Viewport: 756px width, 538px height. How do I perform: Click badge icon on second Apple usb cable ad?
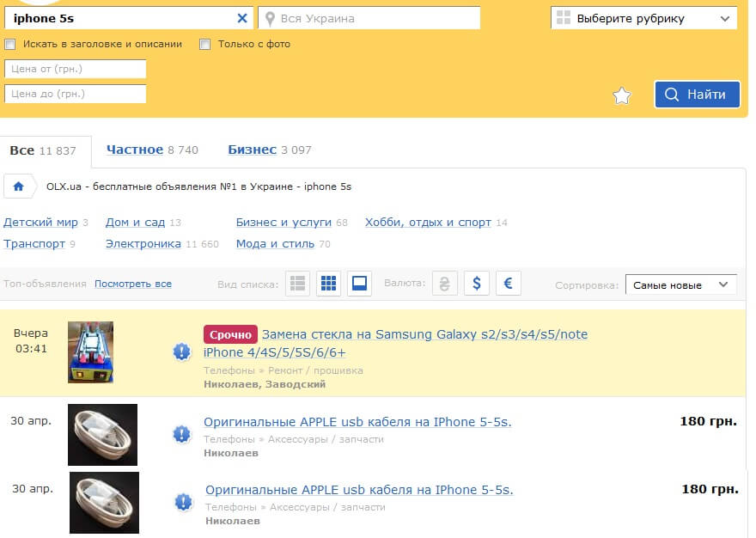[183, 502]
